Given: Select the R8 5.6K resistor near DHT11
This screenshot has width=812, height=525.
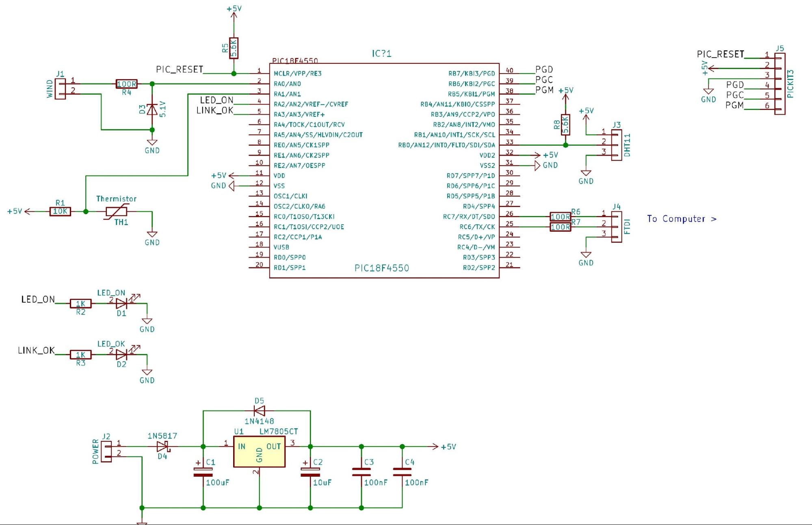Looking at the screenshot, I should [565, 125].
